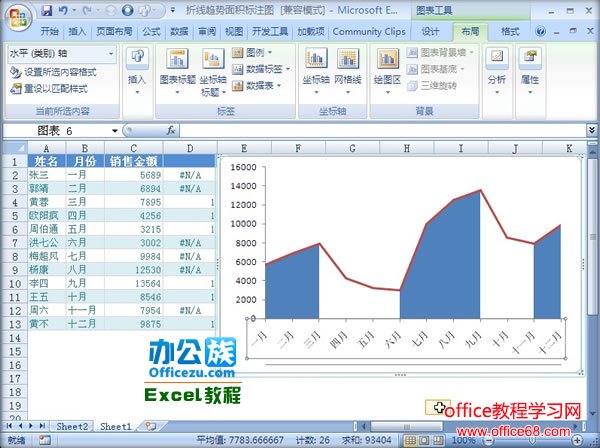Expand the Data Labels (数据标签) dropdown arrow
600x448 pixels.
tap(288, 69)
